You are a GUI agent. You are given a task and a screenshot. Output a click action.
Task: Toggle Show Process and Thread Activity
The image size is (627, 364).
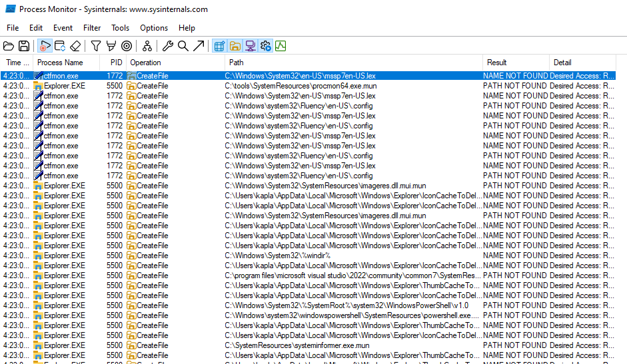click(265, 47)
